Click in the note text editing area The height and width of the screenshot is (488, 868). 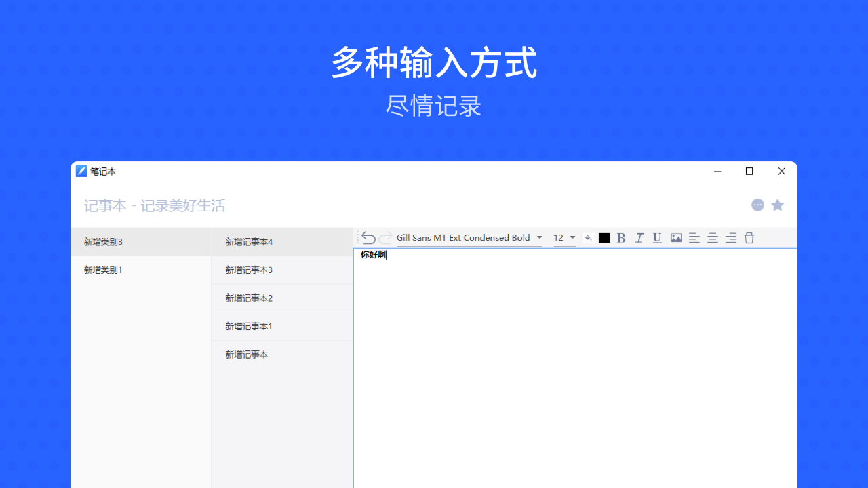pos(575,368)
